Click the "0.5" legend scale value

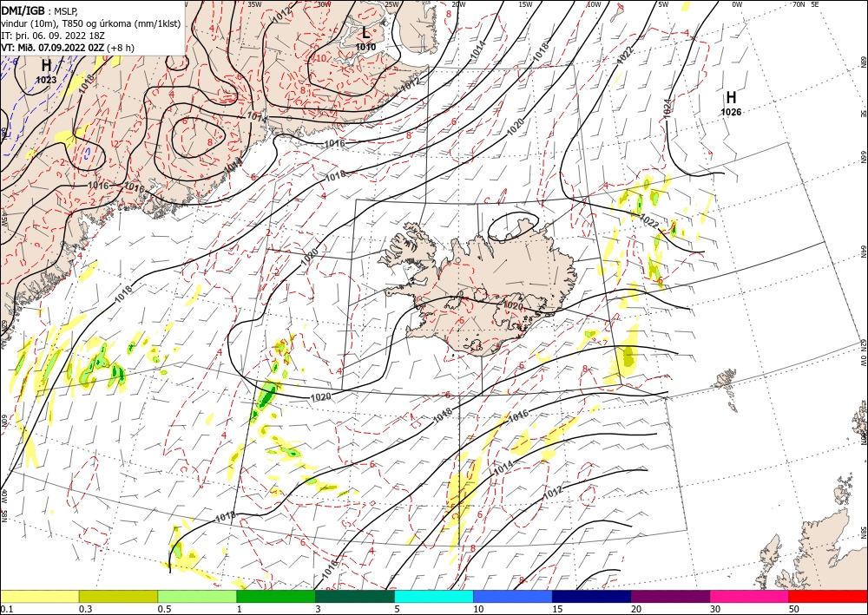(x=164, y=609)
